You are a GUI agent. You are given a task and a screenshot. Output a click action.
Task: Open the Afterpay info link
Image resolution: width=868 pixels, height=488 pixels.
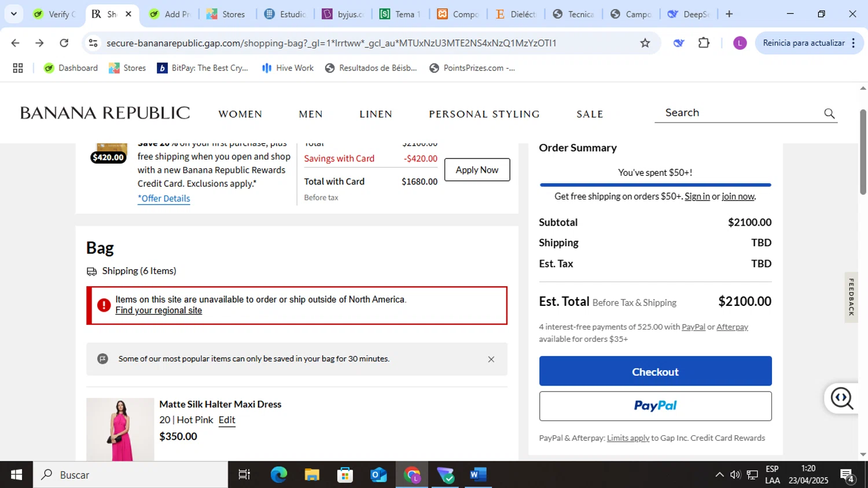coord(732,327)
